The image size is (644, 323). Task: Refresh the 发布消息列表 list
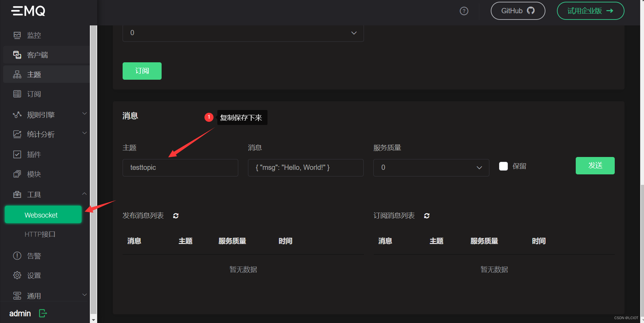click(x=176, y=216)
